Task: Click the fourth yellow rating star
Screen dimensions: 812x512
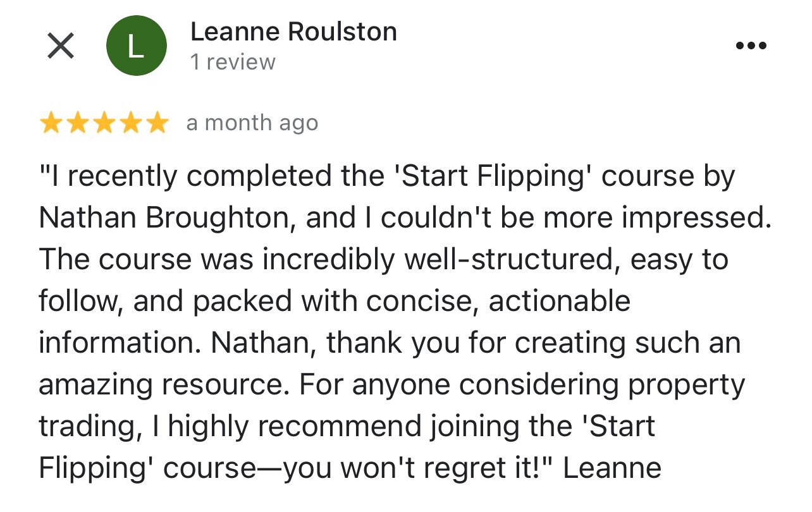Action: tap(130, 123)
